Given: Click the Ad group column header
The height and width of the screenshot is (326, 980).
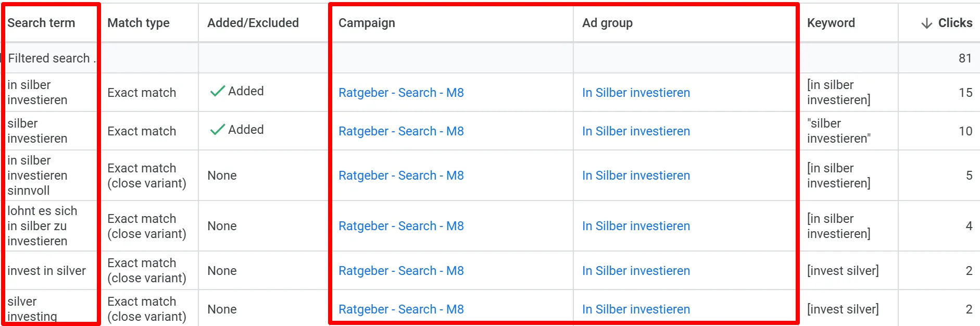Looking at the screenshot, I should (x=607, y=23).
